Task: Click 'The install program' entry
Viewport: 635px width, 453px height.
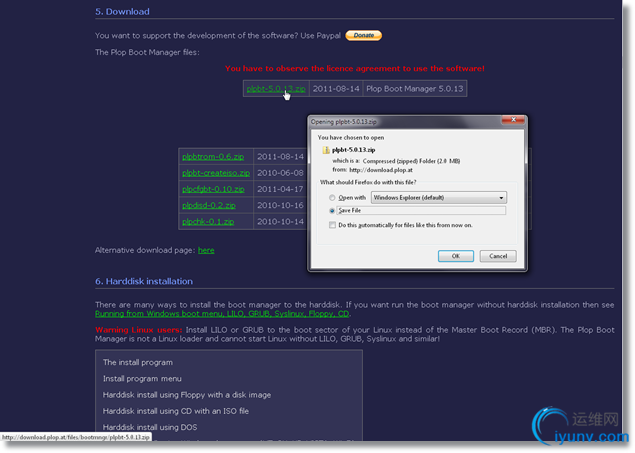Action: [138, 362]
